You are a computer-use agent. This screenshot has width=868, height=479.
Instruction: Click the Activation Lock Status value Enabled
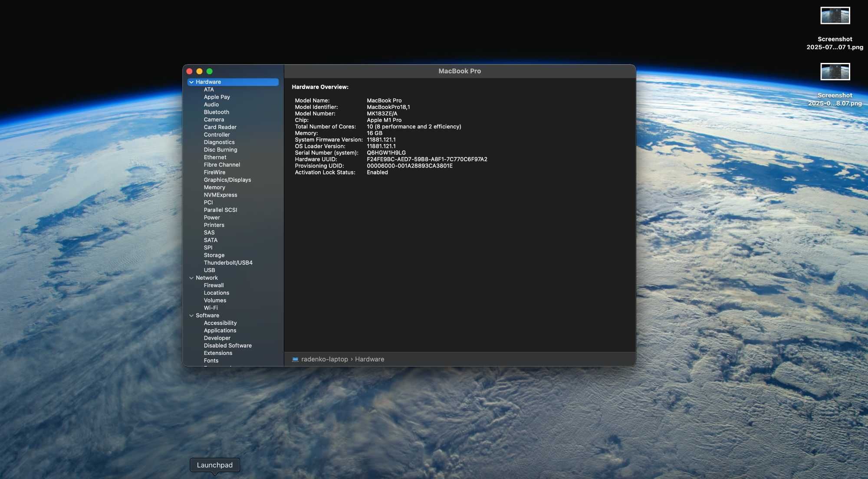pos(377,173)
